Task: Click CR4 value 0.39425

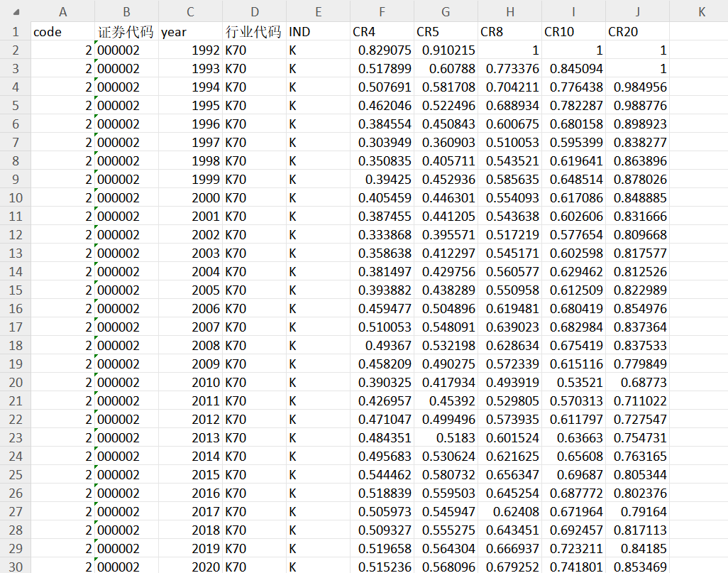Action: (382, 180)
